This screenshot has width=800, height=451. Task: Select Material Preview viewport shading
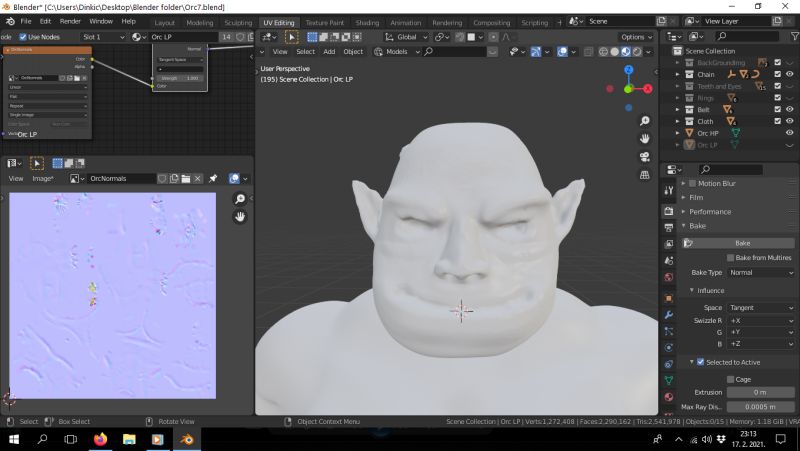tap(626, 52)
